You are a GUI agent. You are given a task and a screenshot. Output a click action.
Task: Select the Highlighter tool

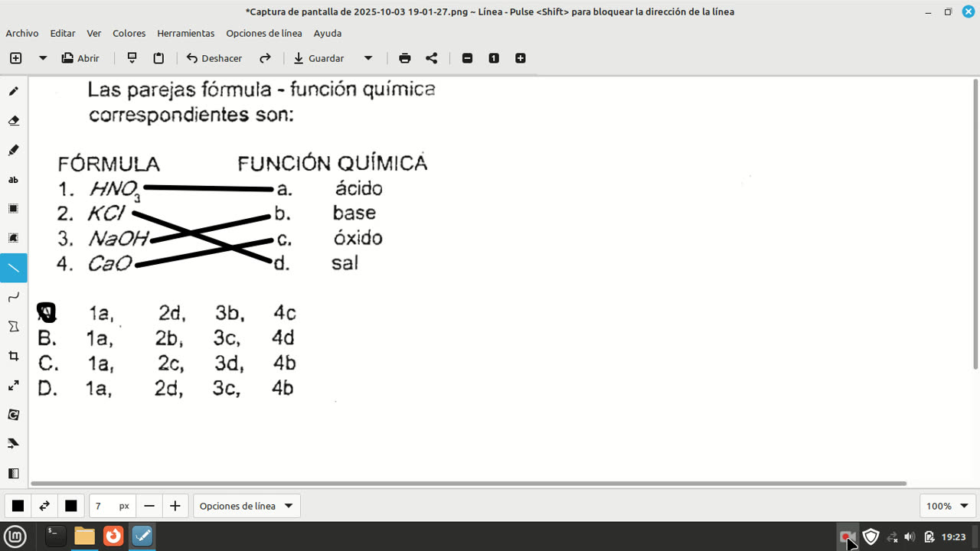tap(13, 150)
